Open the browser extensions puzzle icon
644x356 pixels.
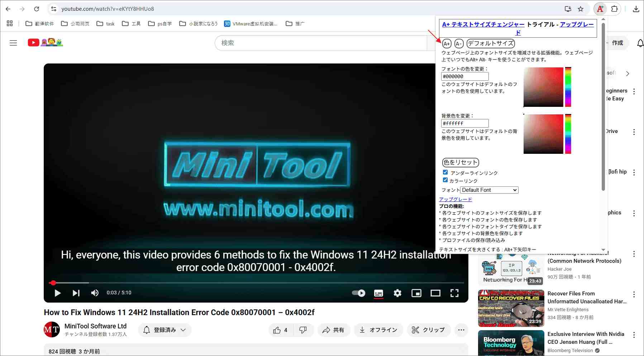614,9
